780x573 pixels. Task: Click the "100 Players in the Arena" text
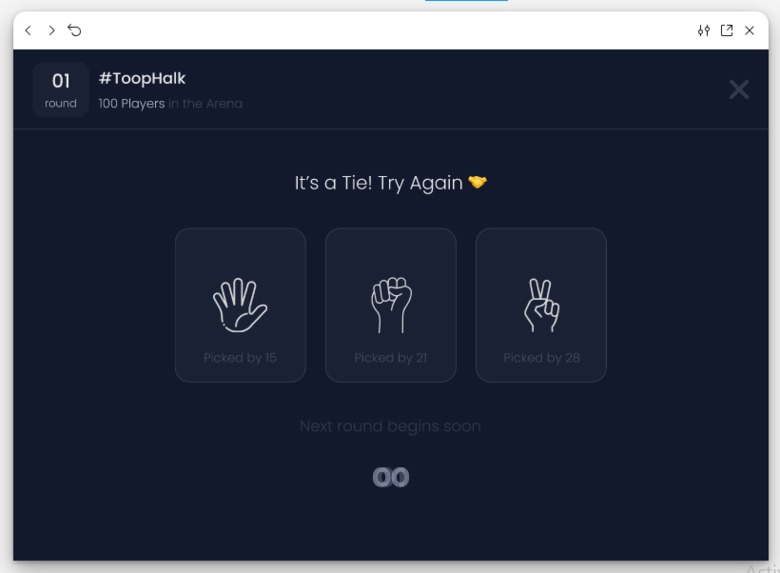coord(171,103)
